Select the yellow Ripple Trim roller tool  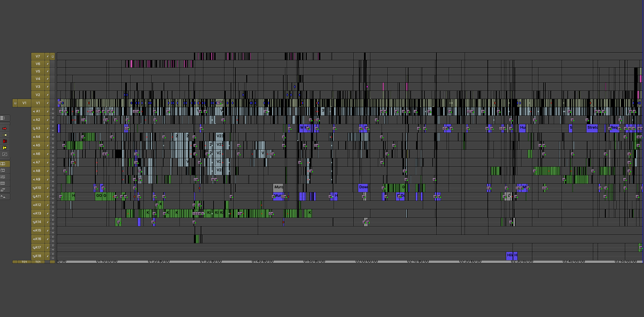pos(4,148)
